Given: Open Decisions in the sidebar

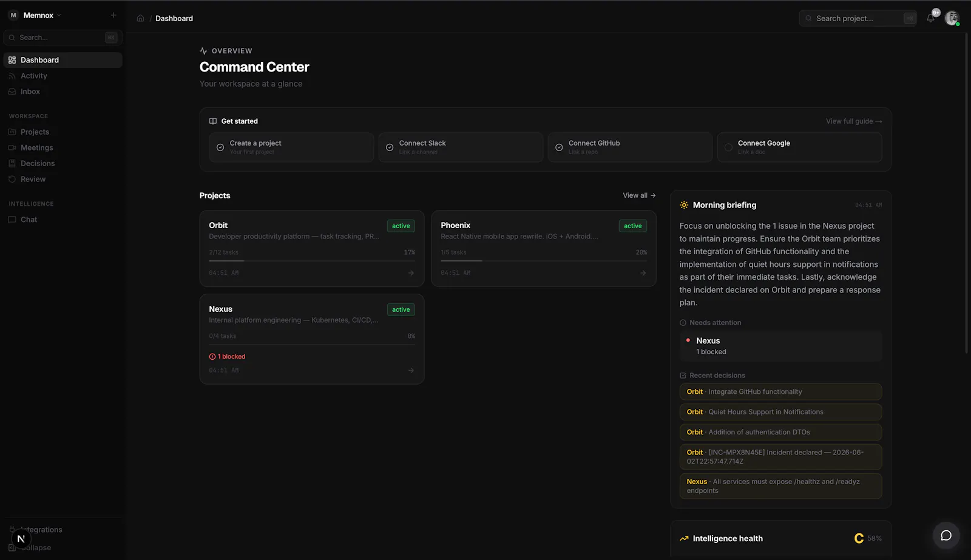Looking at the screenshot, I should (x=63, y=163).
